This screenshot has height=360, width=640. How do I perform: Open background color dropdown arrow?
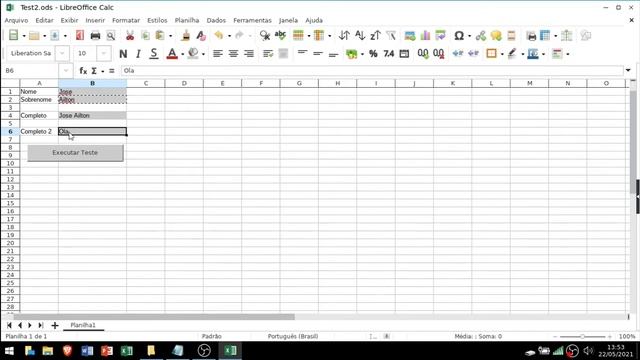(x=203, y=54)
